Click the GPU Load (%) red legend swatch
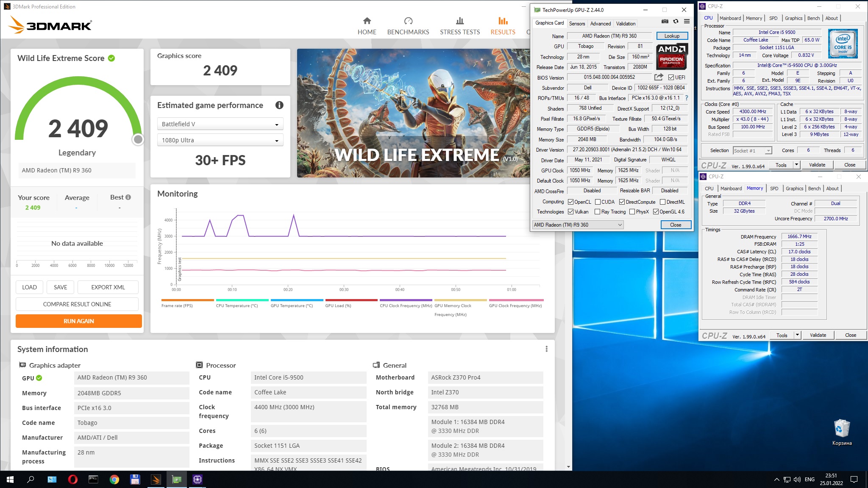 tap(351, 300)
